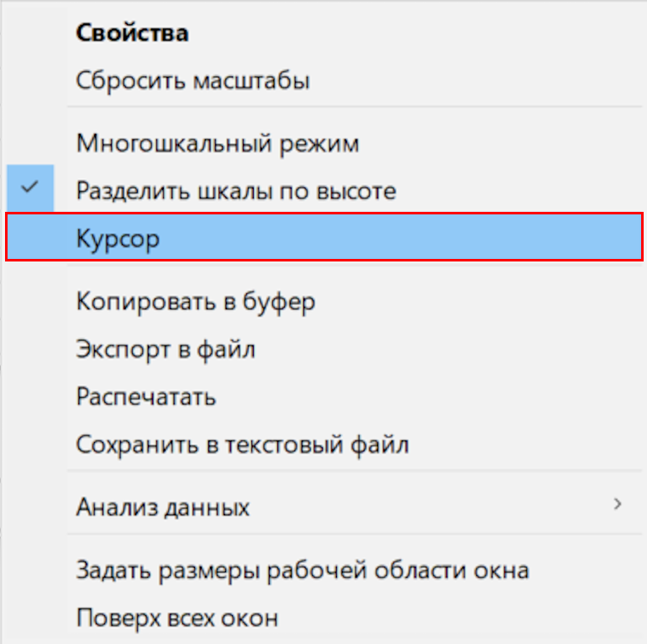This screenshot has height=644, width=647.
Task: Open the Анализ данных submenu
Action: [163, 507]
